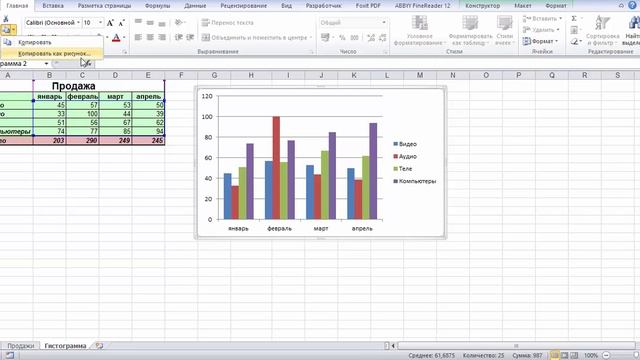Toggle Wrap text (Перенос текста)
The height and width of the screenshot is (360, 640).
(x=227, y=22)
